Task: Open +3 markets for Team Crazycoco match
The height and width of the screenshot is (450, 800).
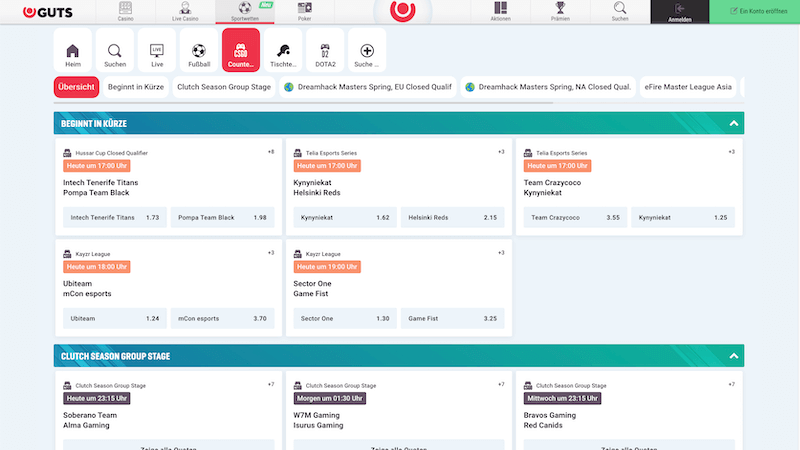Action: 732,152
